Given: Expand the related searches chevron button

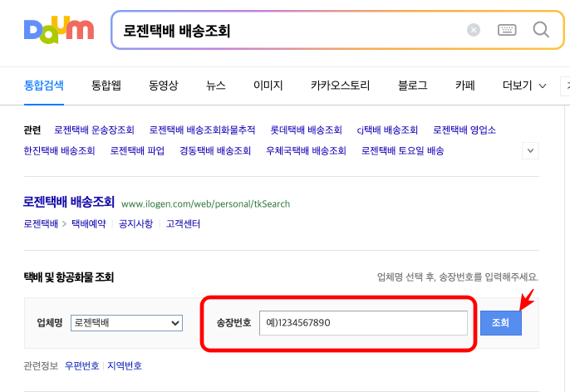Looking at the screenshot, I should coord(530,151).
